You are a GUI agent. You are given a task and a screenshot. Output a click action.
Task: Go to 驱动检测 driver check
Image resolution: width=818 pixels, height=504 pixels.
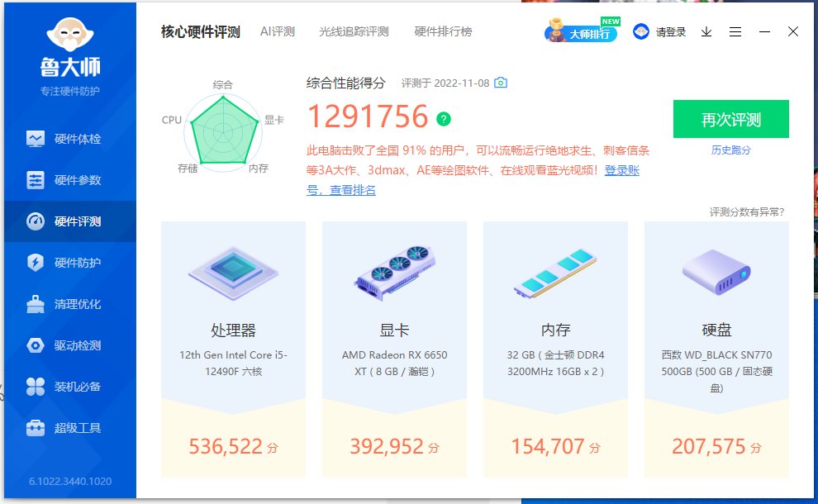click(x=70, y=345)
